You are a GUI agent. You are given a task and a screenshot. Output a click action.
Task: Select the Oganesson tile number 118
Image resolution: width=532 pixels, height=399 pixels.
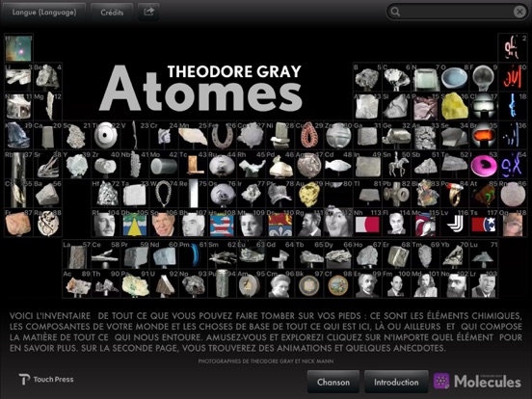(513, 223)
